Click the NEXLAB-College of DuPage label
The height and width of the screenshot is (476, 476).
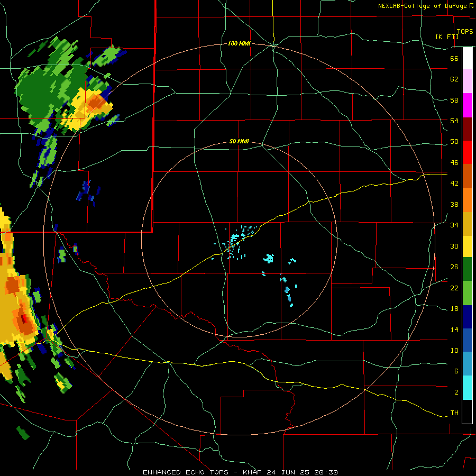(422, 6)
